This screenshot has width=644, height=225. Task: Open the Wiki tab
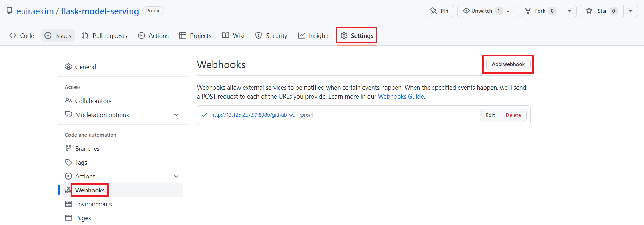click(233, 35)
